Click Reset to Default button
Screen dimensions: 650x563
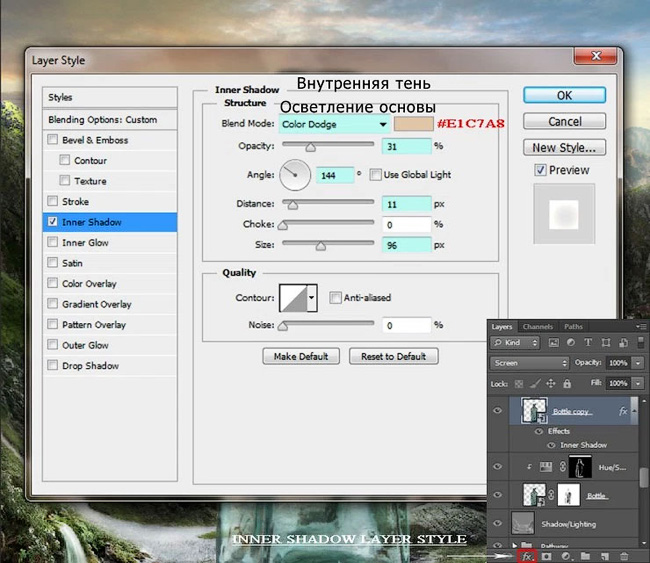393,356
